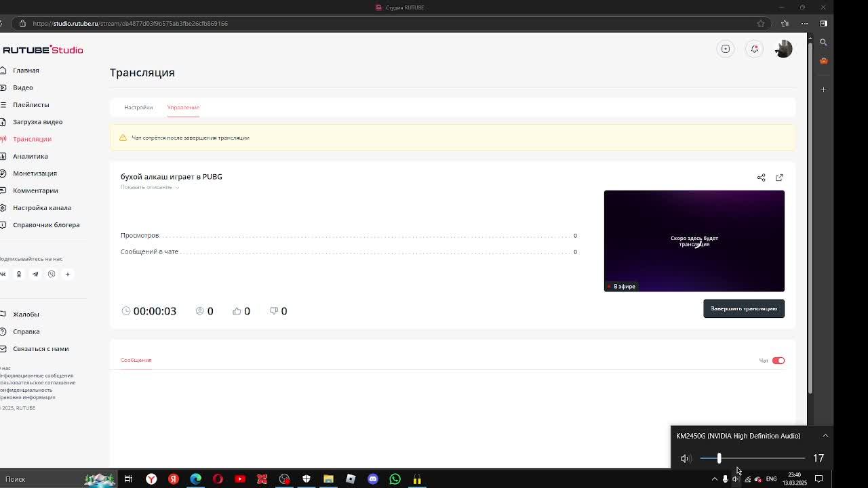Viewport: 868px width, 488px height.
Task: Open Загрузка видео in the sidebar
Action: pyautogui.click(x=37, y=122)
